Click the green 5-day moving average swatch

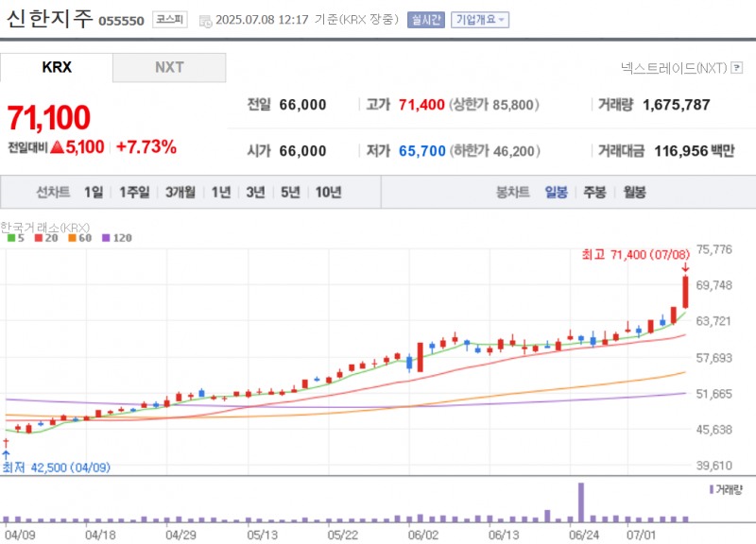click(x=9, y=238)
